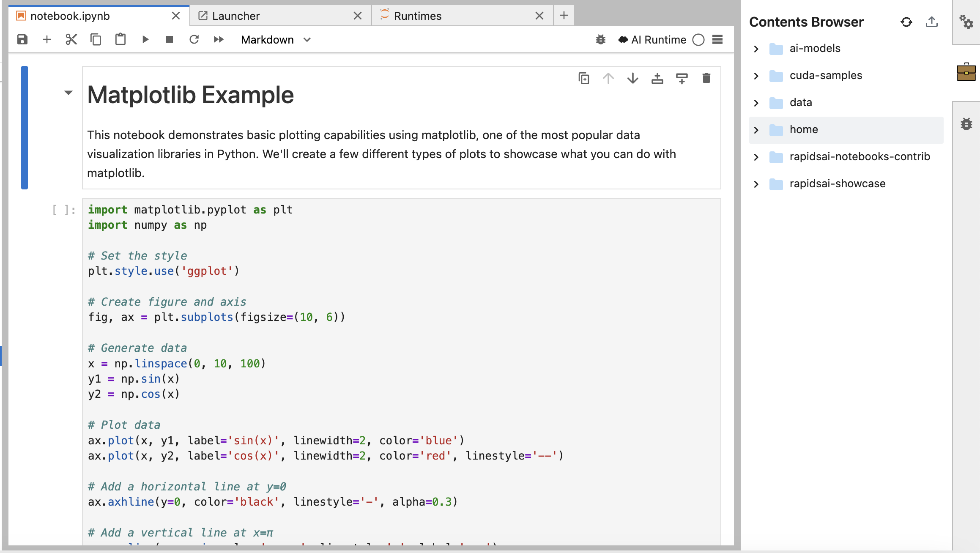Click the plt.style.use('ggplot') code line

point(164,271)
